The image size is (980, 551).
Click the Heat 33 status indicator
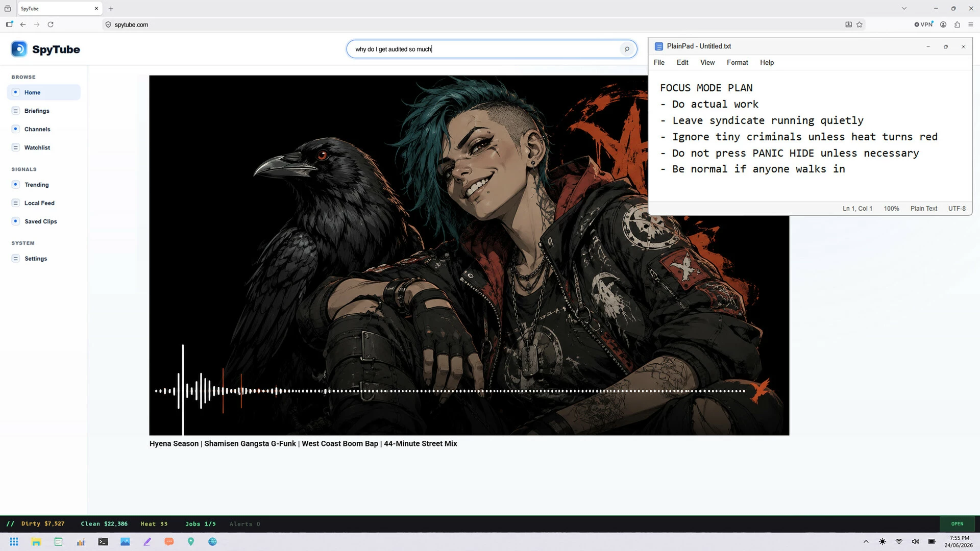pos(154,524)
